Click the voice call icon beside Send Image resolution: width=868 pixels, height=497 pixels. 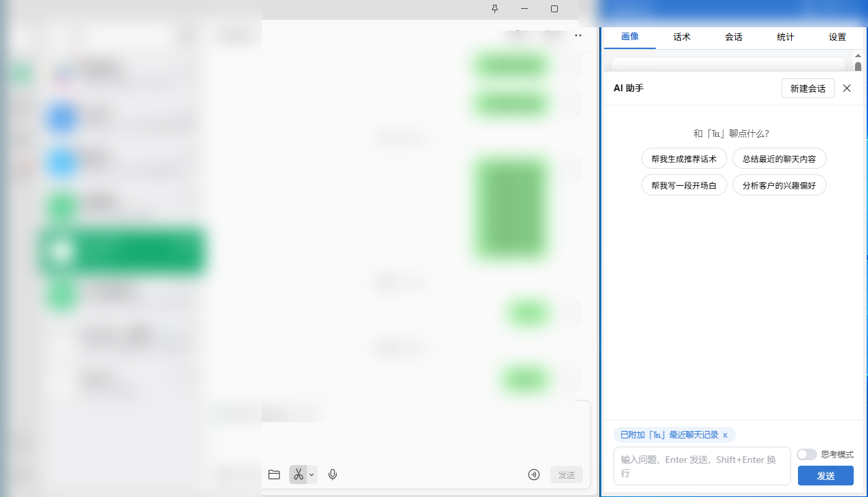click(x=534, y=475)
